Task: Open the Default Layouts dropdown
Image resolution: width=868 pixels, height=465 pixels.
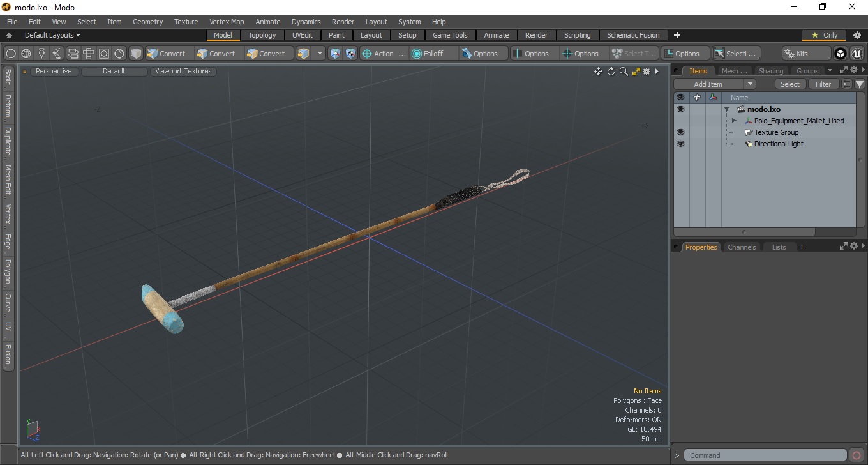Action: [52, 35]
